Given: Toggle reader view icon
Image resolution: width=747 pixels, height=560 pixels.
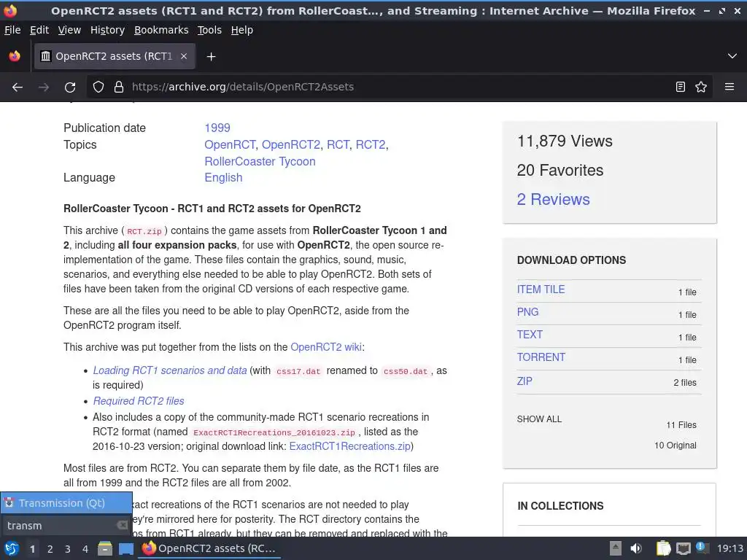Looking at the screenshot, I should (x=681, y=87).
